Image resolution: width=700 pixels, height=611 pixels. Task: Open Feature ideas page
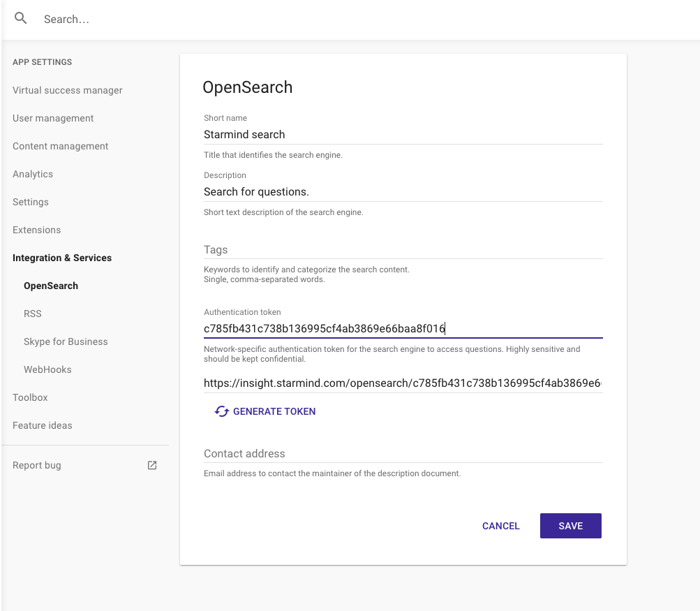click(x=43, y=425)
